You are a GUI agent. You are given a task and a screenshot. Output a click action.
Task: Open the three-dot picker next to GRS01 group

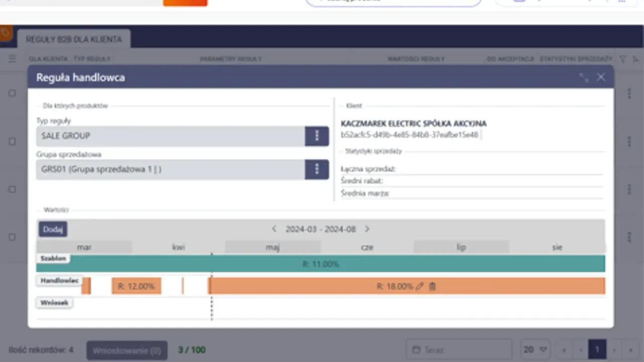point(317,169)
